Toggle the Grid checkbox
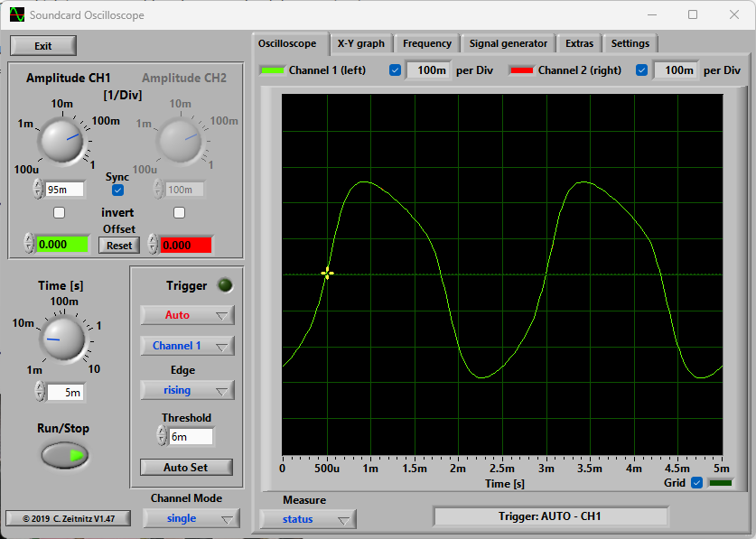 pos(696,483)
